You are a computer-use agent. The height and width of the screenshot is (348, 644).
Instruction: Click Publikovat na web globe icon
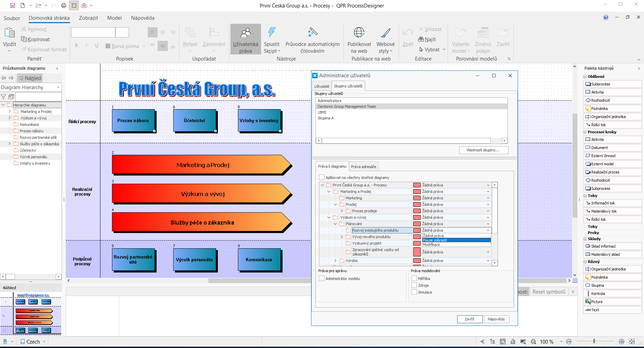(x=359, y=33)
